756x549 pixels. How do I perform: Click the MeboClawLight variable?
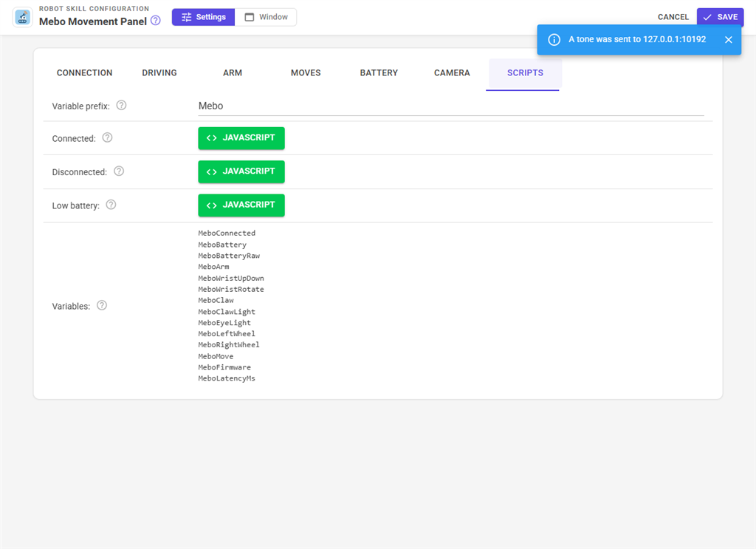(x=227, y=312)
